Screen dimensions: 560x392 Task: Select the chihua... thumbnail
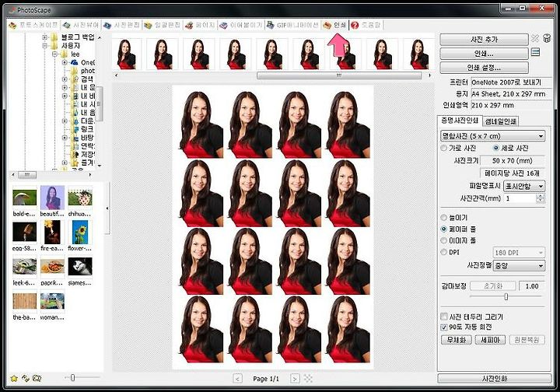coord(80,198)
